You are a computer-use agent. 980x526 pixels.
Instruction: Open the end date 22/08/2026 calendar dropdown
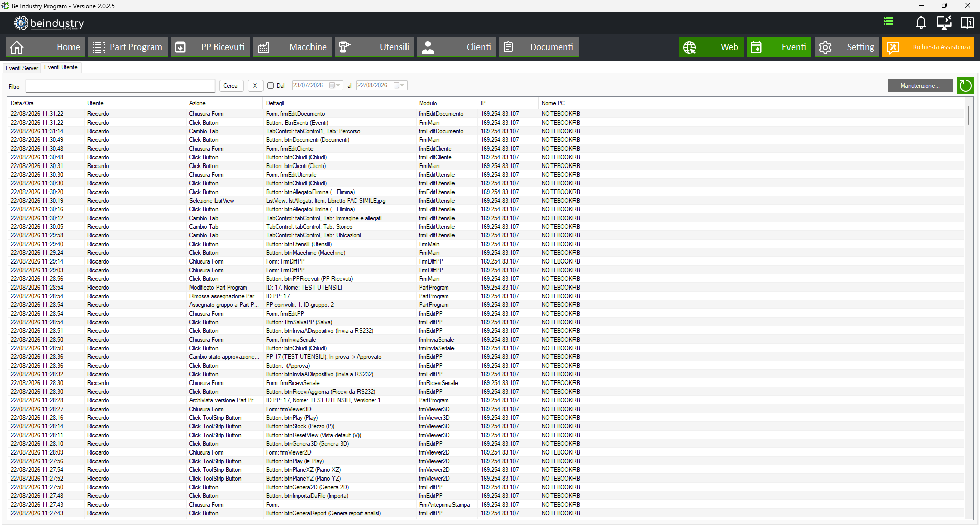(399, 85)
